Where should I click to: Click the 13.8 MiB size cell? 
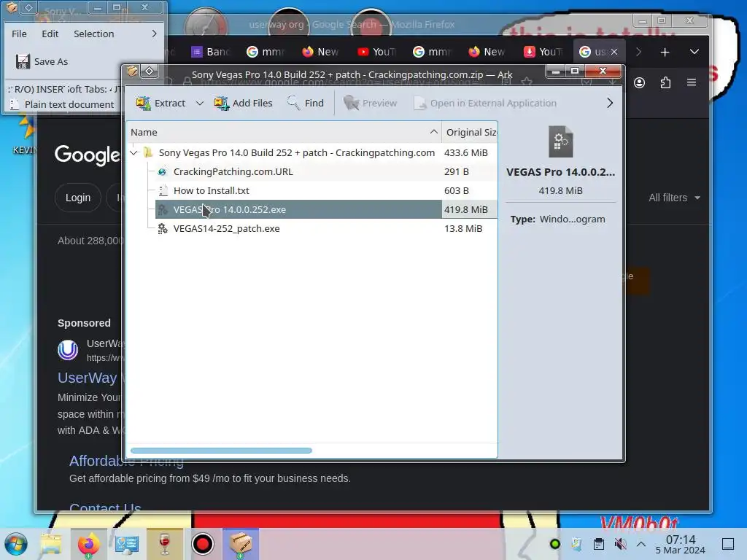[463, 228]
